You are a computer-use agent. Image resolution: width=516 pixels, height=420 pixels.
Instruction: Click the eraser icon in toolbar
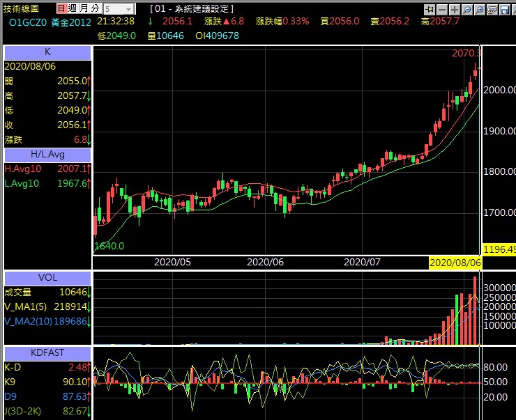[492, 10]
